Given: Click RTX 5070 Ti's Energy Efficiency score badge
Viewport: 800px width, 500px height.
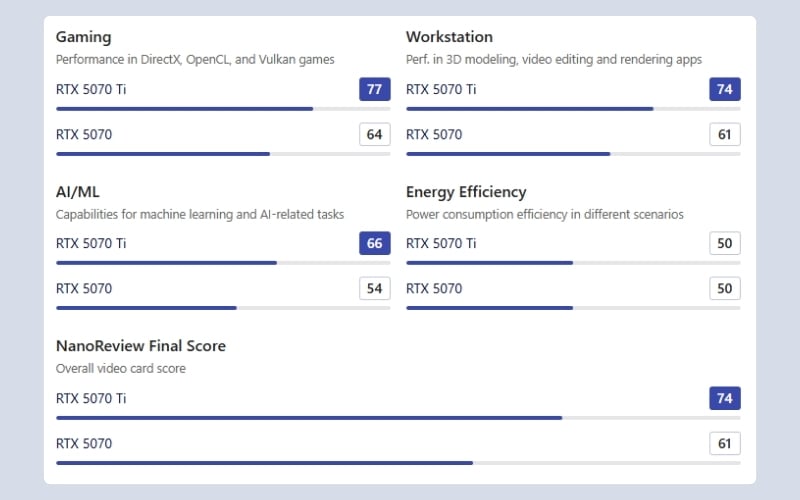Looking at the screenshot, I should pos(725,243).
